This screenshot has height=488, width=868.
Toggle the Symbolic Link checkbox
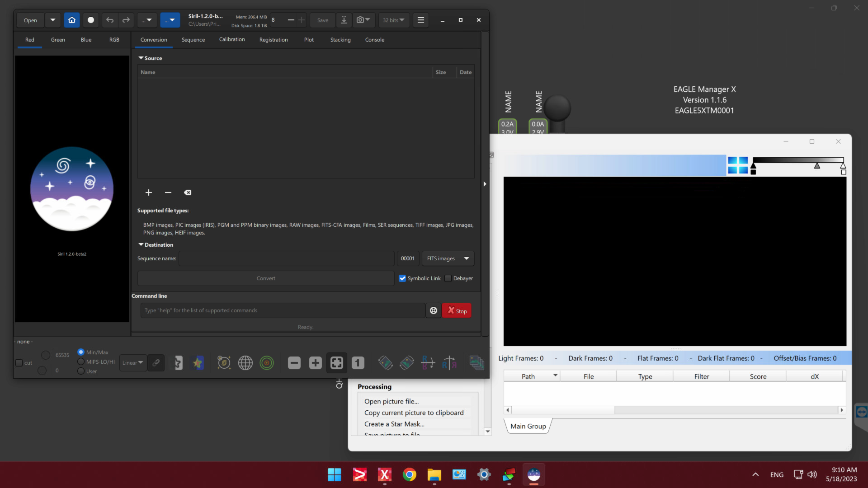coord(402,278)
